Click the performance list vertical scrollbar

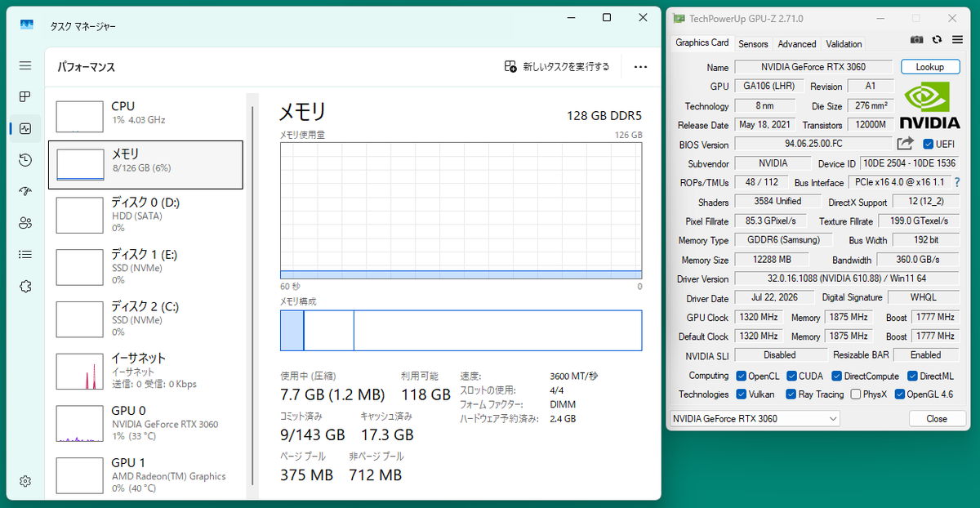pos(252,295)
